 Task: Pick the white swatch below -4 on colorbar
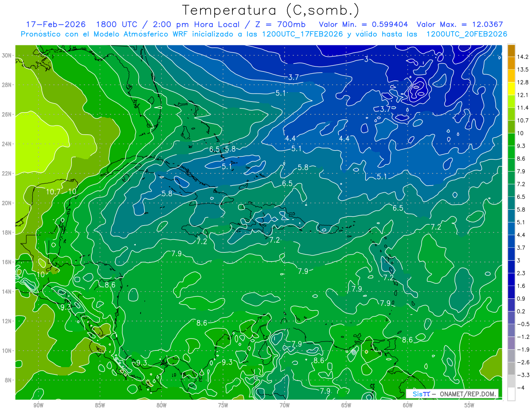pos(511,394)
